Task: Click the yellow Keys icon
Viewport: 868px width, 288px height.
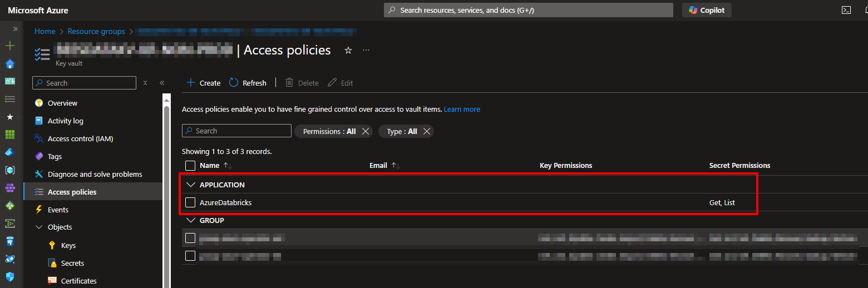Action: pos(52,245)
